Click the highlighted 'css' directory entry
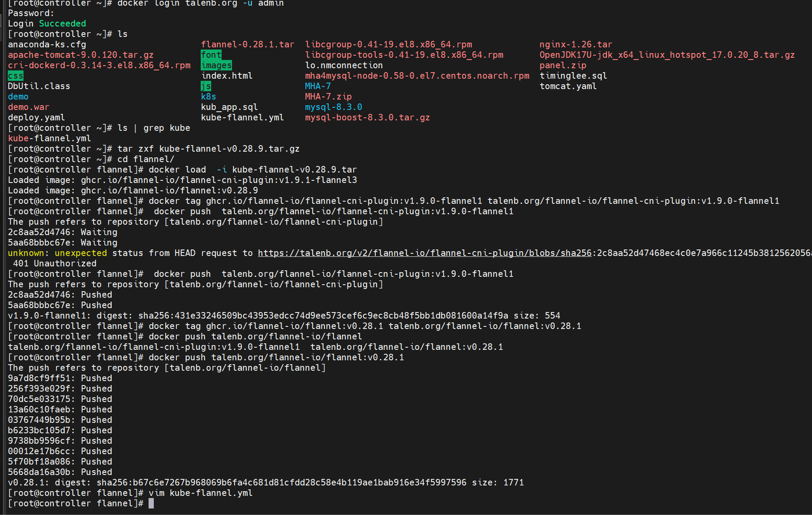Screen dimensions: 812x515 click(x=16, y=76)
